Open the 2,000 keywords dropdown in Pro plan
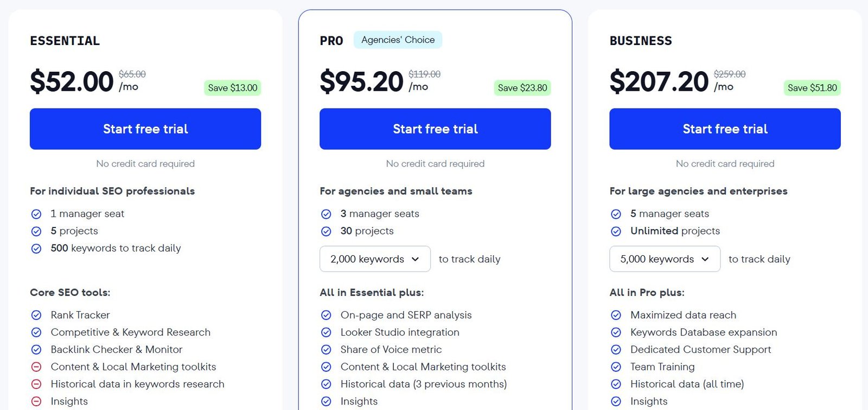868x410 pixels. (375, 259)
